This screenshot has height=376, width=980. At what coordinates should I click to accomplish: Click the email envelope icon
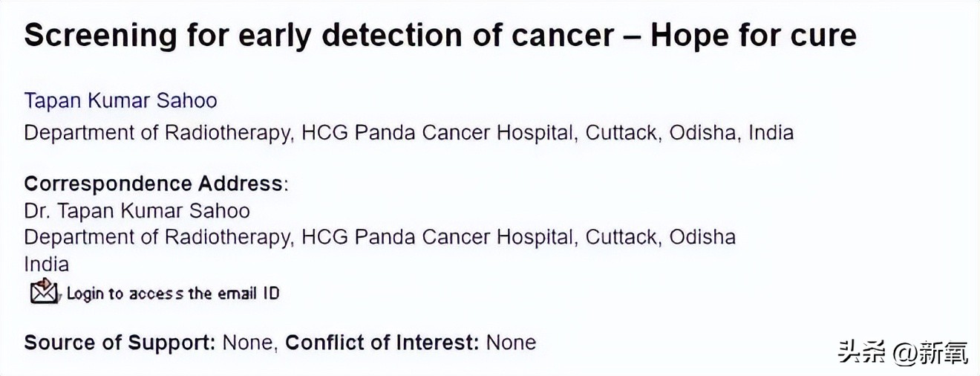(44, 292)
